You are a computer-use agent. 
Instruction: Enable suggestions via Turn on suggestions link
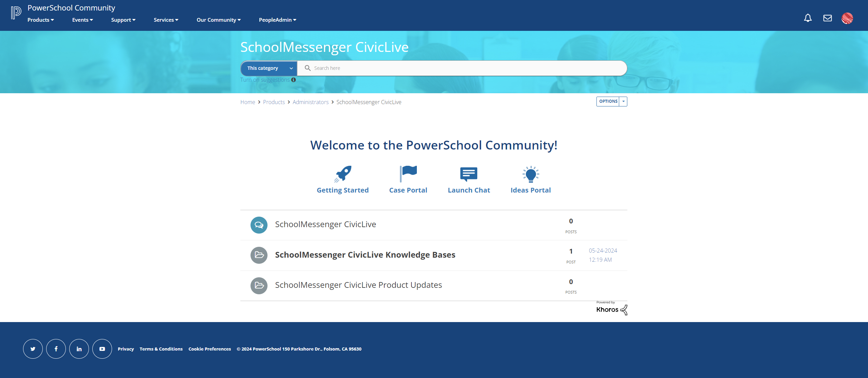(264, 80)
